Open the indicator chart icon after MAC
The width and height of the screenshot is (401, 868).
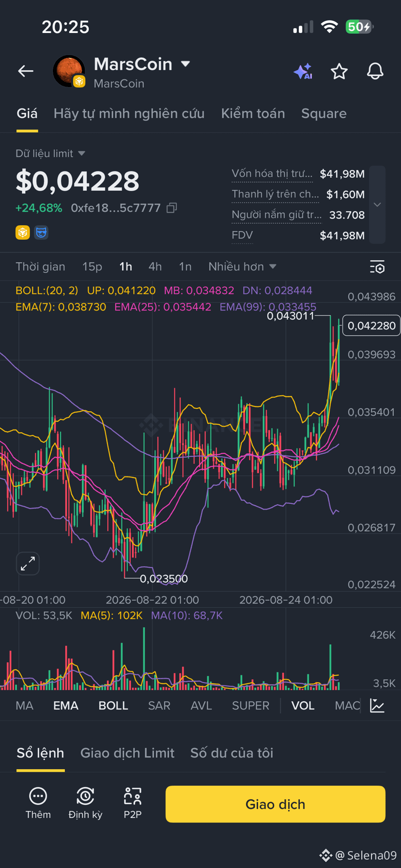tap(377, 705)
